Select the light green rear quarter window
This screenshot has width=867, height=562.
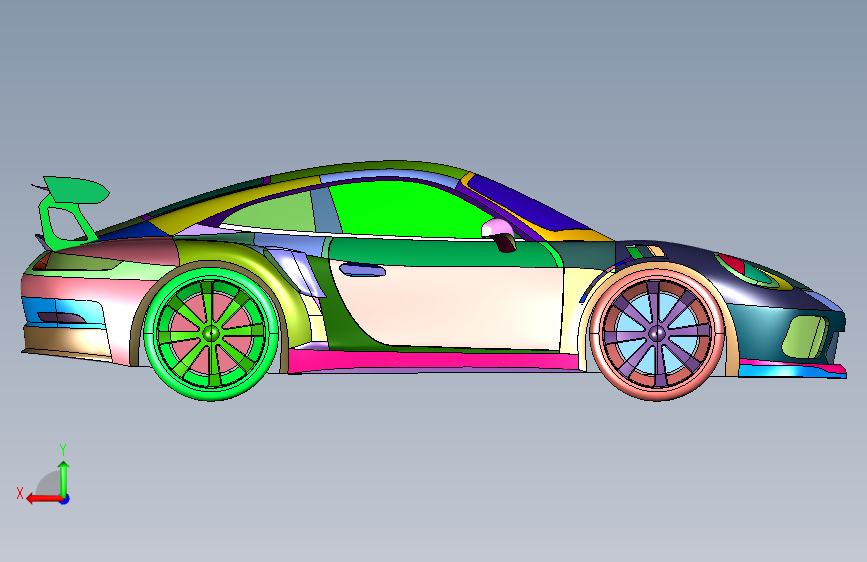273,213
